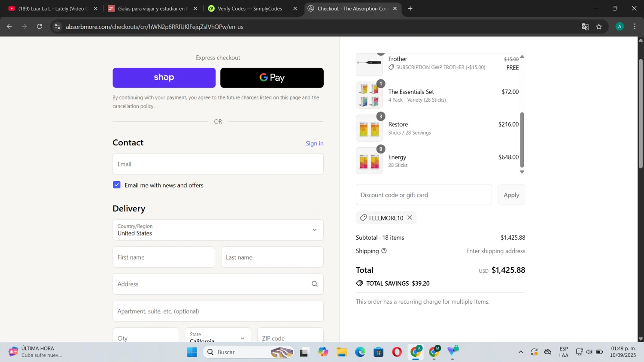644x362 pixels.
Task: Launch Opera browser from the taskbar
Action: pos(397,352)
